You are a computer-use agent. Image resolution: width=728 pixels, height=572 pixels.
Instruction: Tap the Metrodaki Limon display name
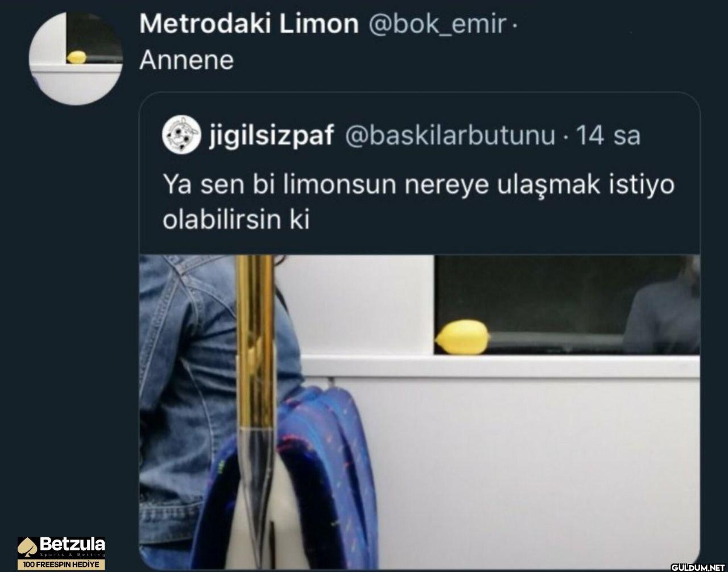249,24
